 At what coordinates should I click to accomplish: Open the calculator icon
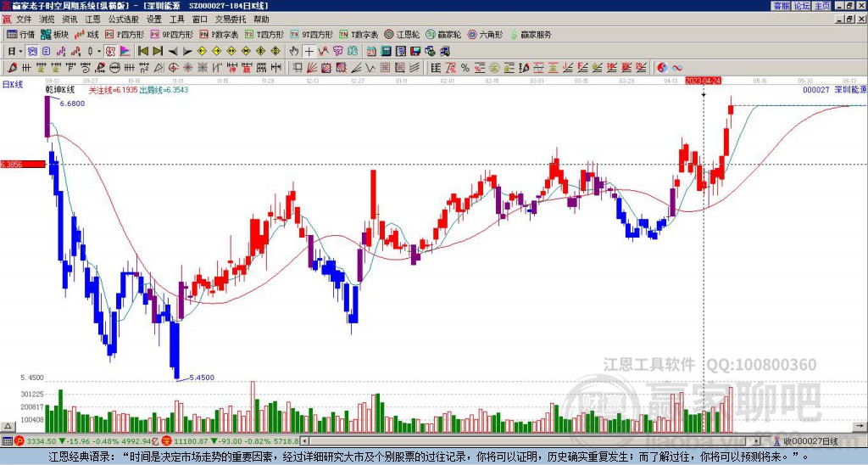point(386,52)
